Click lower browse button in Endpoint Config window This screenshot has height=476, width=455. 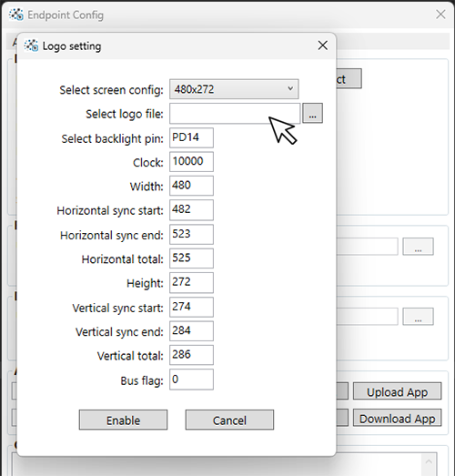tap(418, 317)
